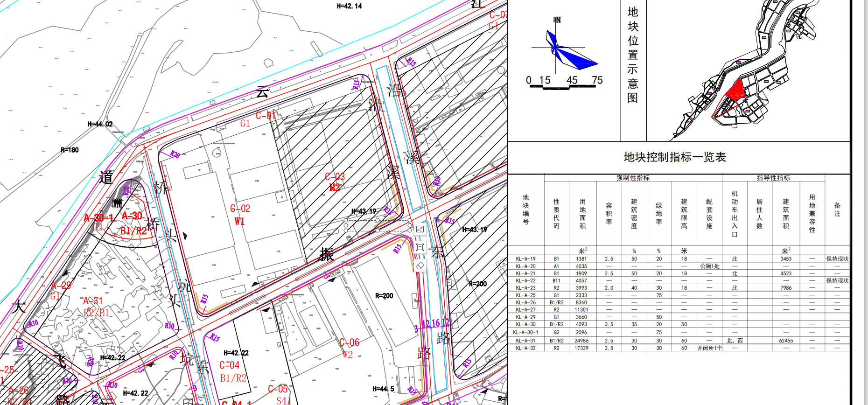Click the north arrow compass symbol
868x405 pixels.
[x=565, y=47]
